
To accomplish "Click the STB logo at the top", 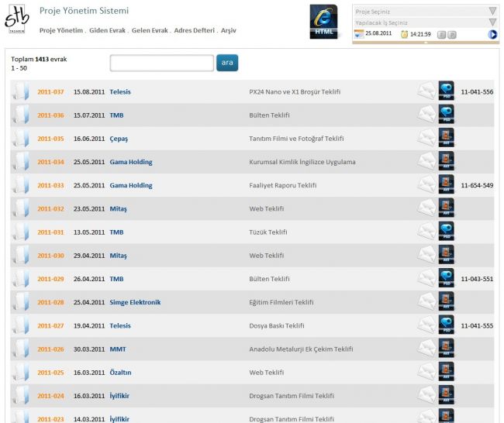I will pos(17,19).
